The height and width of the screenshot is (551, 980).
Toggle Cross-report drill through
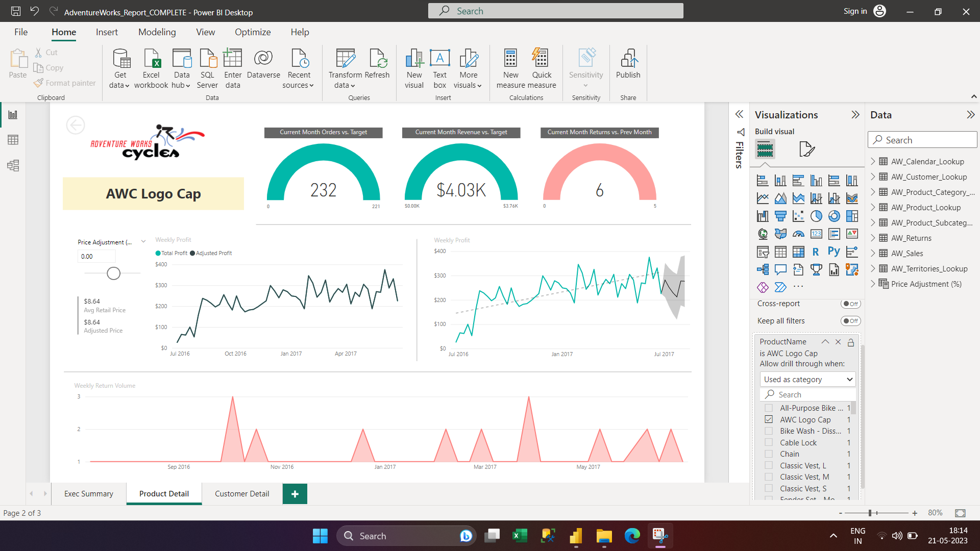850,304
